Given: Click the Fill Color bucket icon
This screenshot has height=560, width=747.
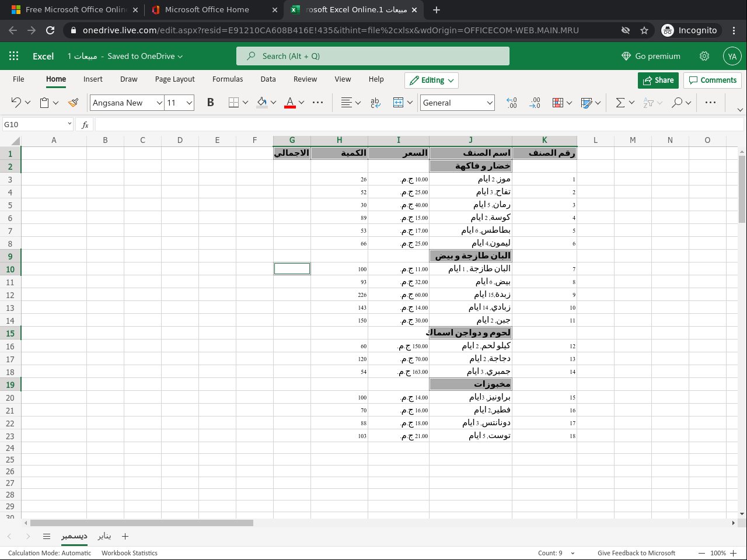Looking at the screenshot, I should (x=262, y=103).
